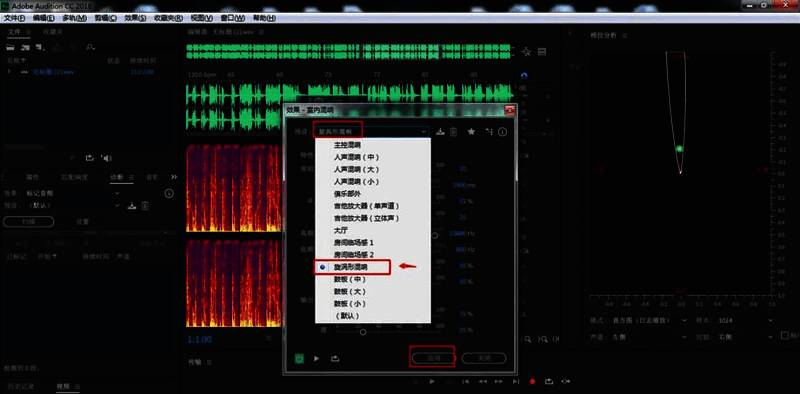This screenshot has height=394, width=800.
Task: Rewind transport button
Action: (x=482, y=381)
